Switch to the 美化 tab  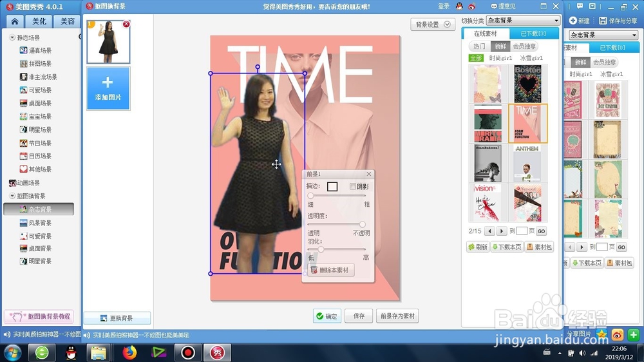(39, 21)
